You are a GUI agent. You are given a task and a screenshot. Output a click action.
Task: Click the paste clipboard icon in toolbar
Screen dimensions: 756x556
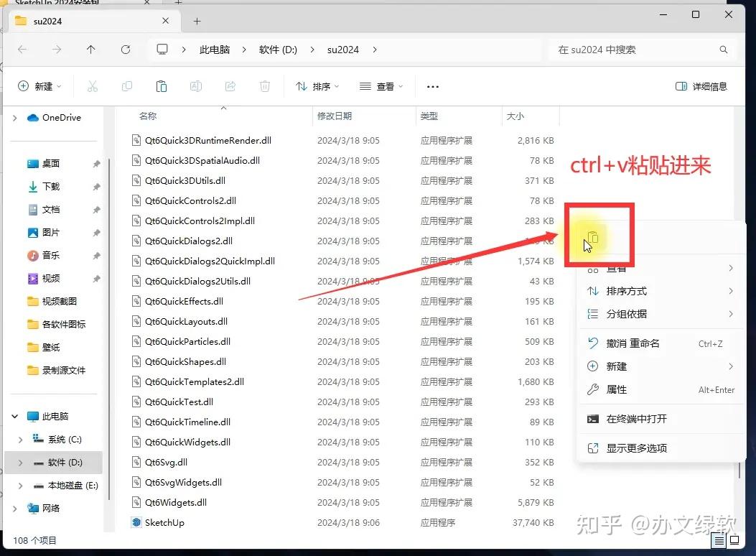pos(162,86)
